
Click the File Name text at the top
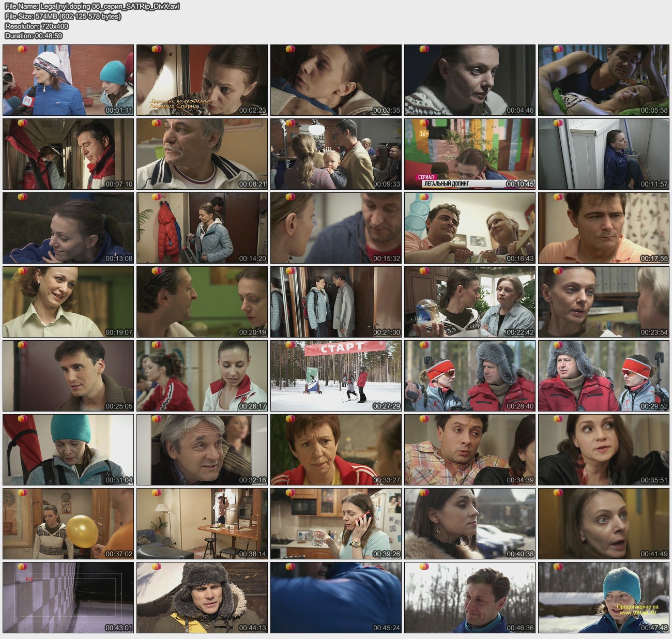[92, 6]
